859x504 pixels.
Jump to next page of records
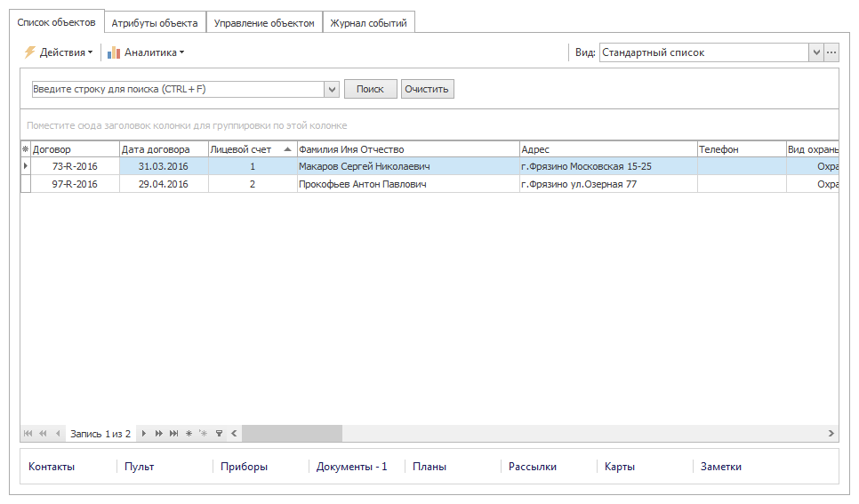pyautogui.click(x=159, y=433)
